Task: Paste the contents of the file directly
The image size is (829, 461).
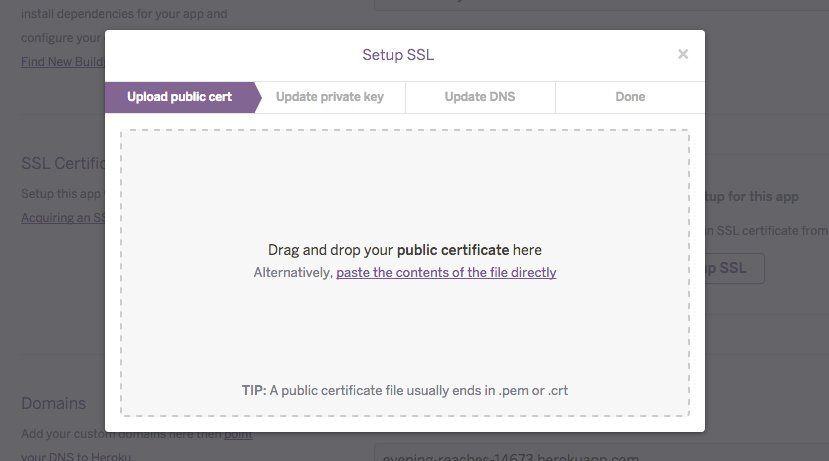Action: [446, 272]
